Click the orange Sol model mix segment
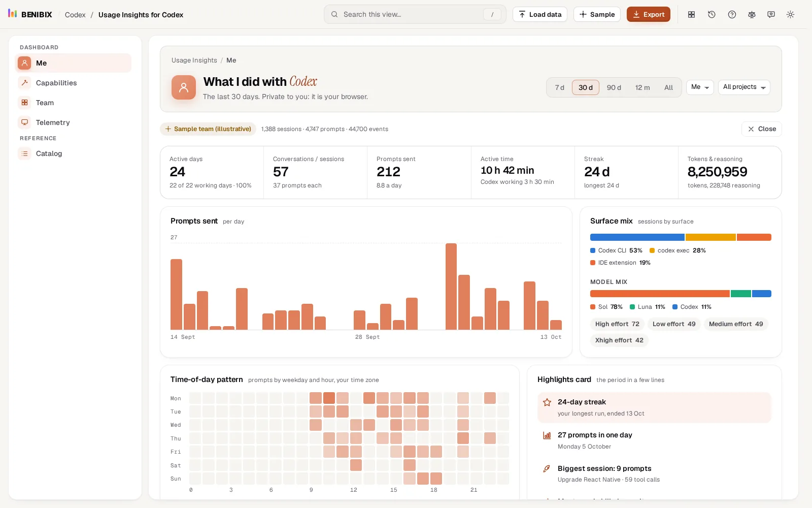 pyautogui.click(x=660, y=294)
